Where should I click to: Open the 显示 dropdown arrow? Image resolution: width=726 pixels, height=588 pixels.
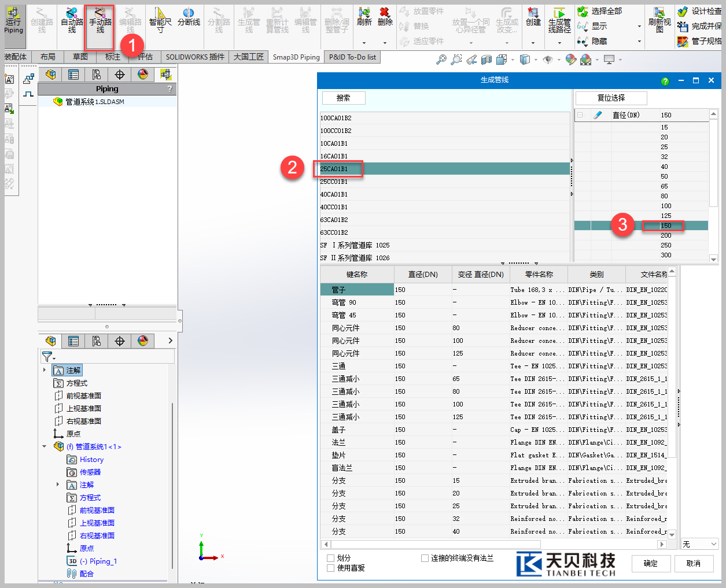tap(639, 26)
